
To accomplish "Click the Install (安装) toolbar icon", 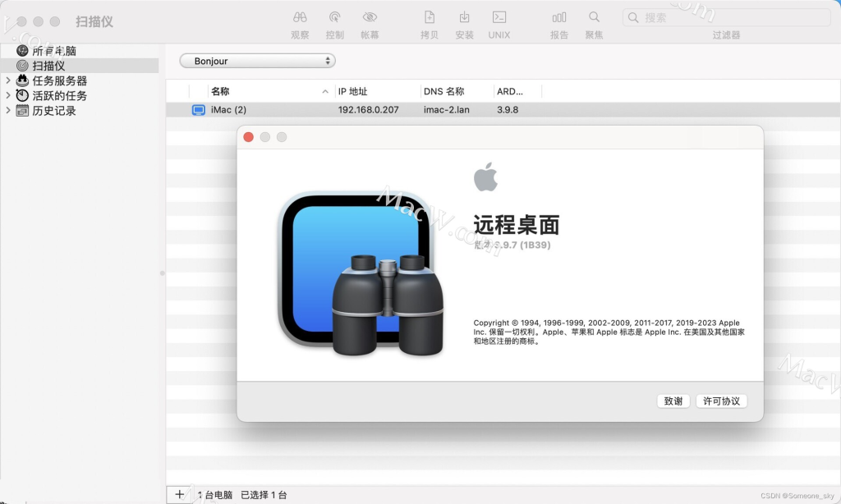I will tap(464, 17).
